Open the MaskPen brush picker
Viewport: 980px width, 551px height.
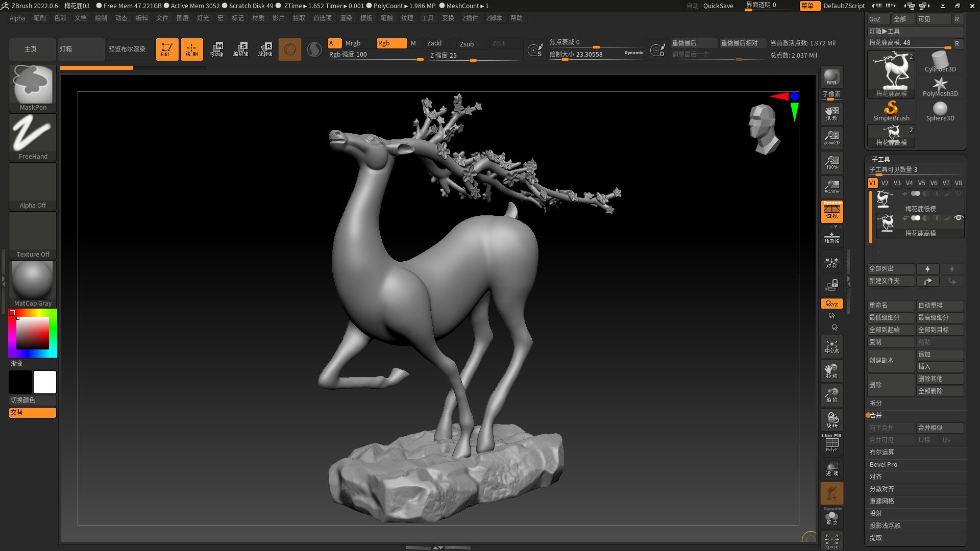tap(32, 86)
